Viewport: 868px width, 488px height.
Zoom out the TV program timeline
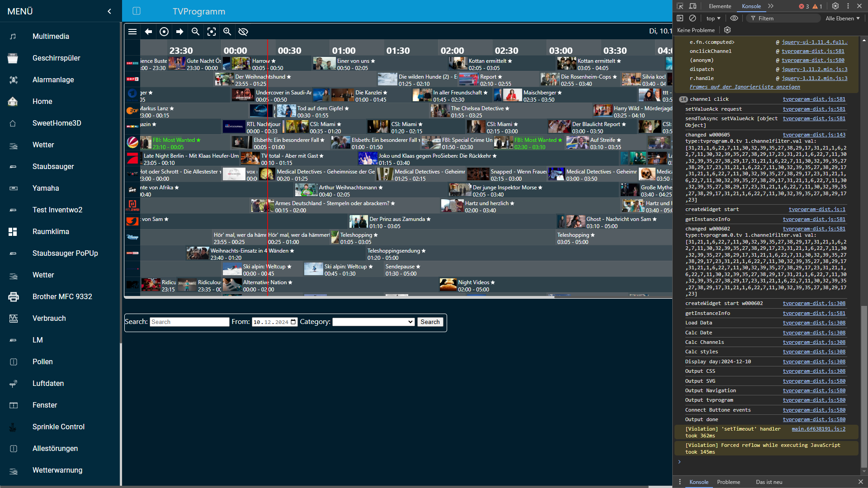(196, 32)
